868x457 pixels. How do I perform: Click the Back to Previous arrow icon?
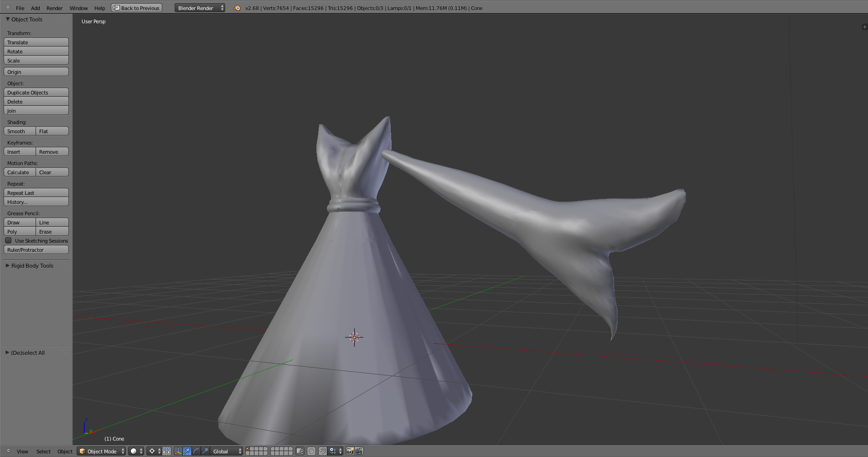[116, 8]
